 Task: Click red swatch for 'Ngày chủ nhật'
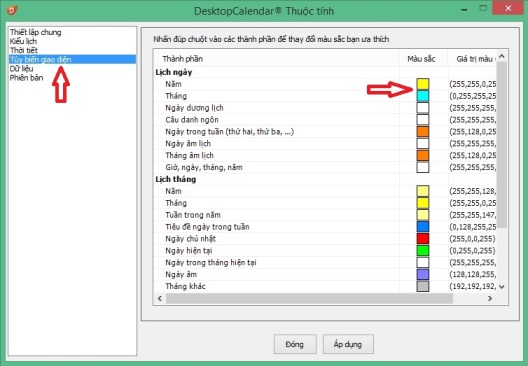tap(423, 239)
